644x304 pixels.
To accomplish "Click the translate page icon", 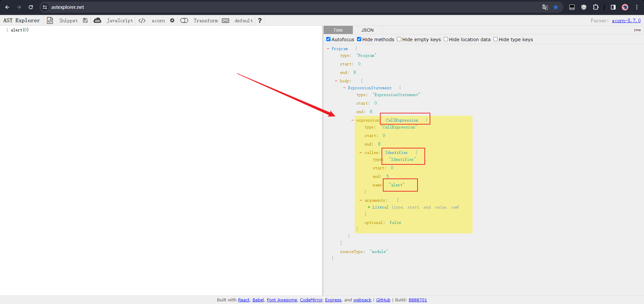I will (x=545, y=7).
